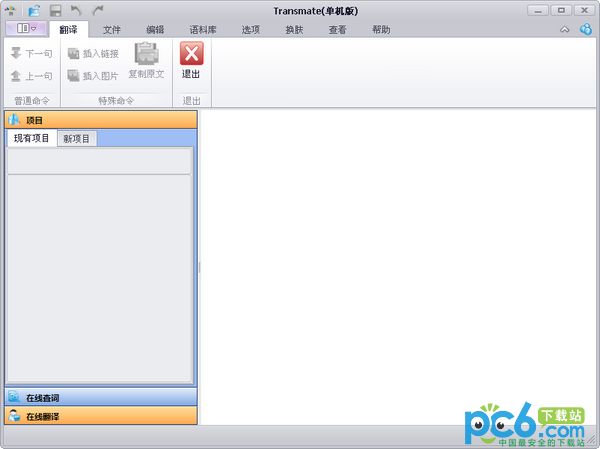Image resolution: width=600 pixels, height=449 pixels.
Task: Click the blue help icon at ribbon right
Action: (x=585, y=29)
